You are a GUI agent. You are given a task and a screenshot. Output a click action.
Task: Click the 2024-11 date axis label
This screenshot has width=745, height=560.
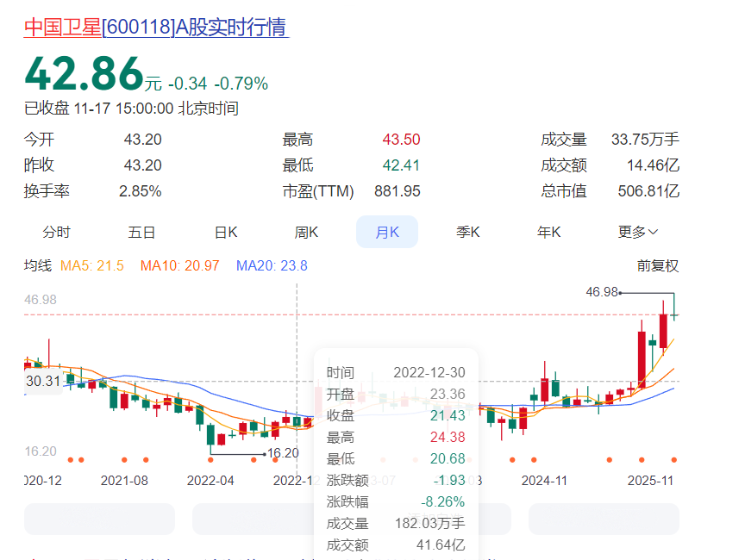coord(544,481)
